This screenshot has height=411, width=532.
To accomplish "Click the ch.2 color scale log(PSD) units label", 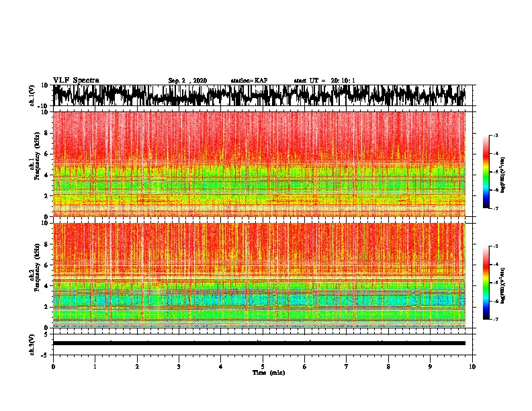I will point(503,285).
